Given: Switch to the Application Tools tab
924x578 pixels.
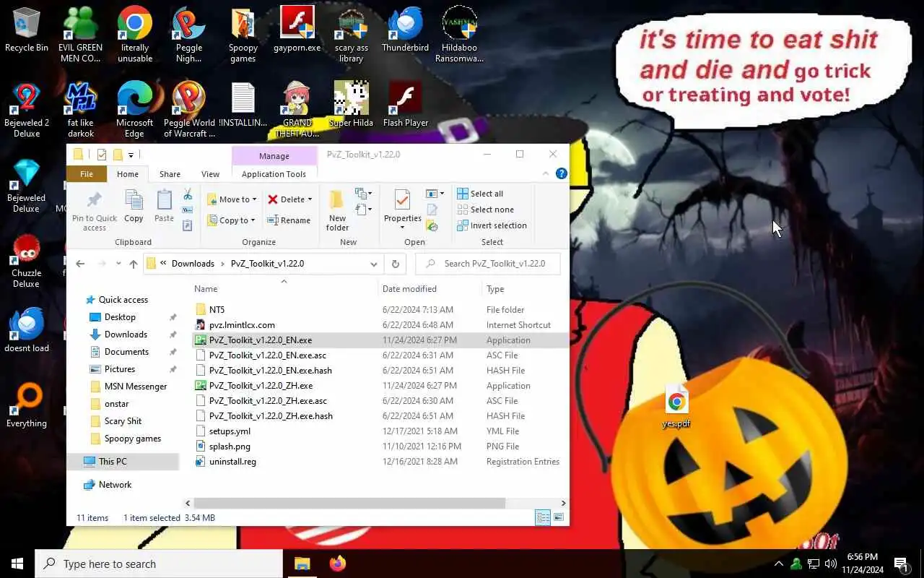Looking at the screenshot, I should pyautogui.click(x=274, y=174).
